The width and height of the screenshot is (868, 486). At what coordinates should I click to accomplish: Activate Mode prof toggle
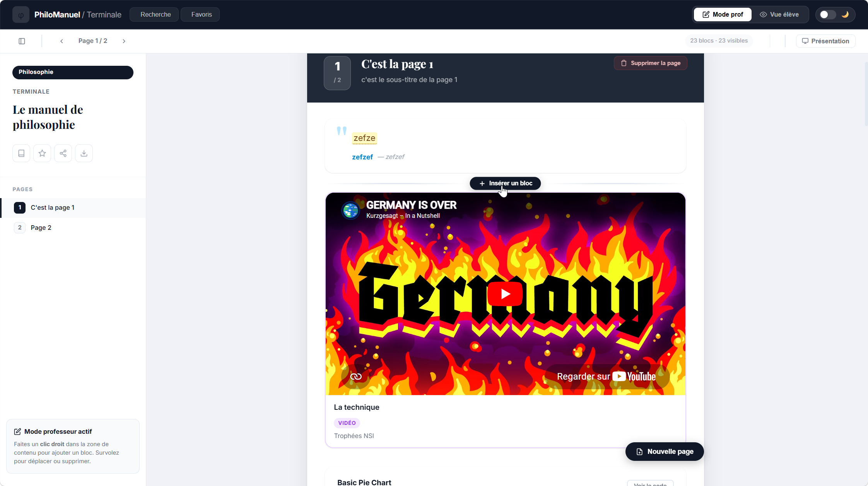(723, 15)
